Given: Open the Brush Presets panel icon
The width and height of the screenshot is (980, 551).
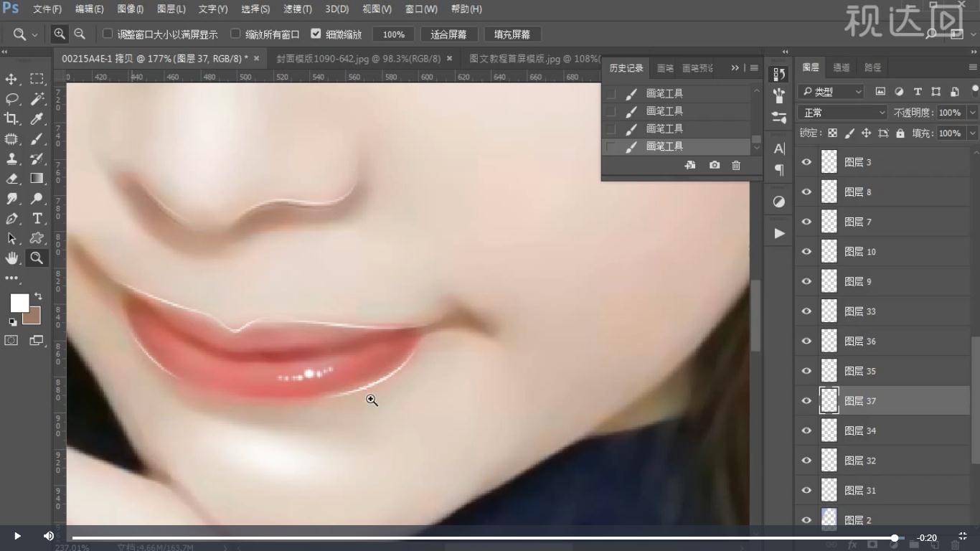Looking at the screenshot, I should (x=779, y=95).
